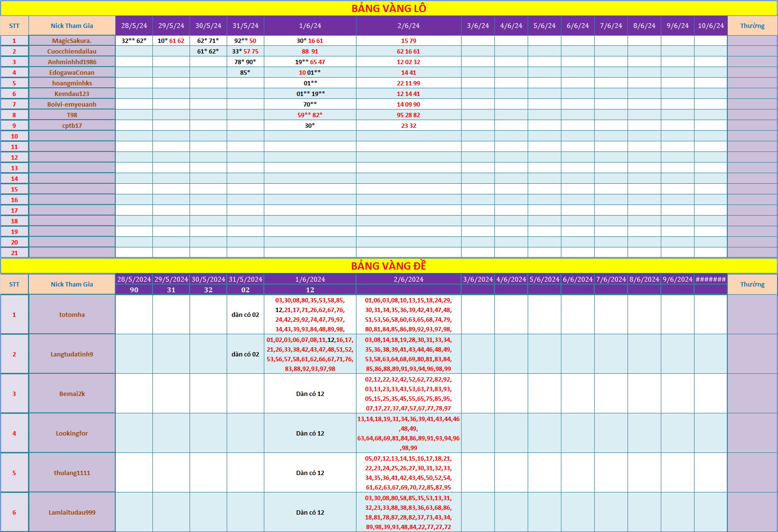Select the BẢNG VÀNG ĐỀ title cell
This screenshot has height=532, width=778.
389,266
